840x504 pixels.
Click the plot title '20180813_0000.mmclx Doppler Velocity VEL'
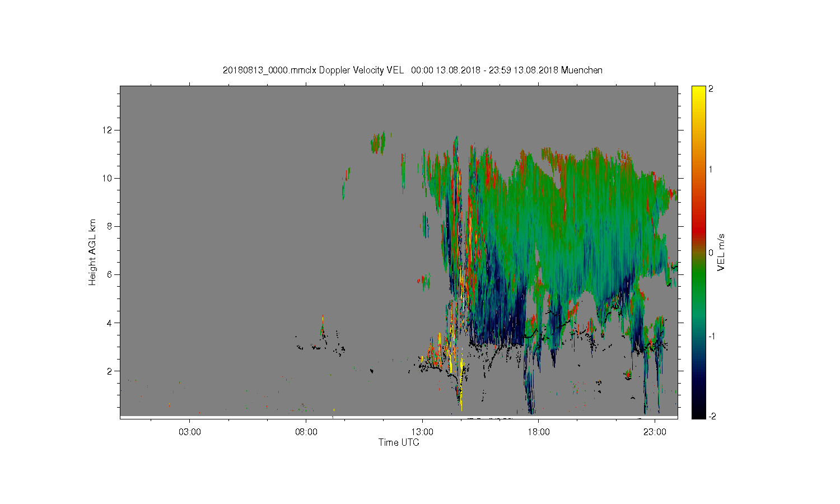pyautogui.click(x=313, y=71)
